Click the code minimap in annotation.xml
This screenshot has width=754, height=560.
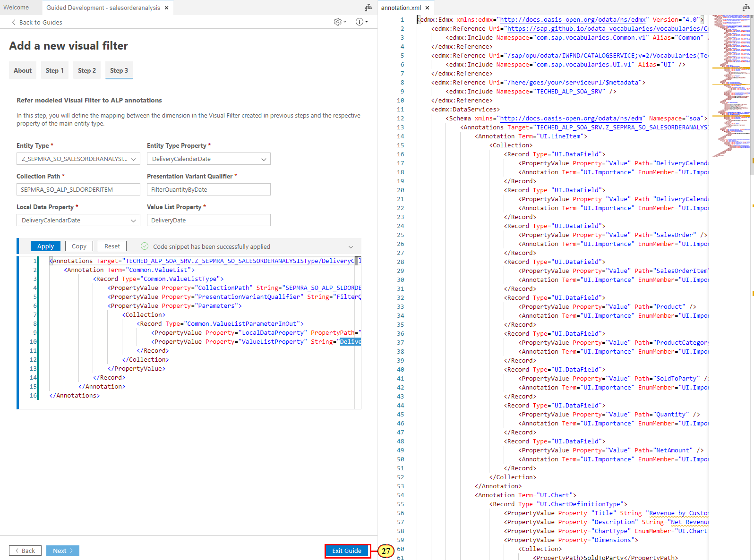(731, 85)
